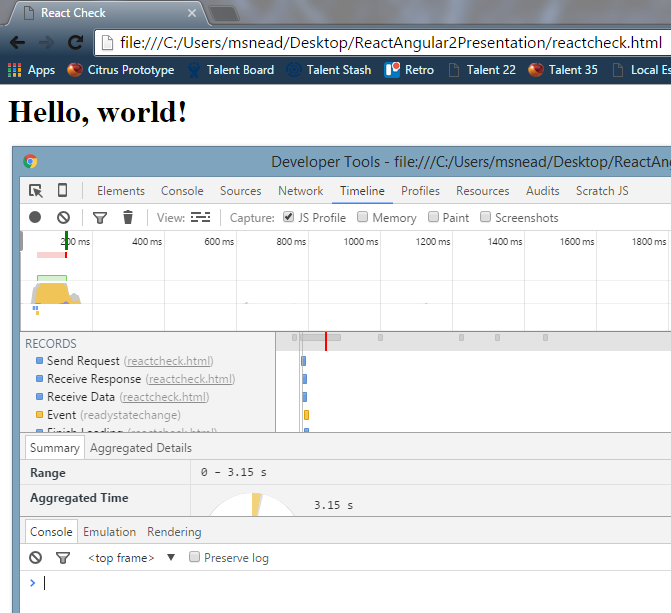Open Retro bookmark
671x613 pixels.
point(409,70)
